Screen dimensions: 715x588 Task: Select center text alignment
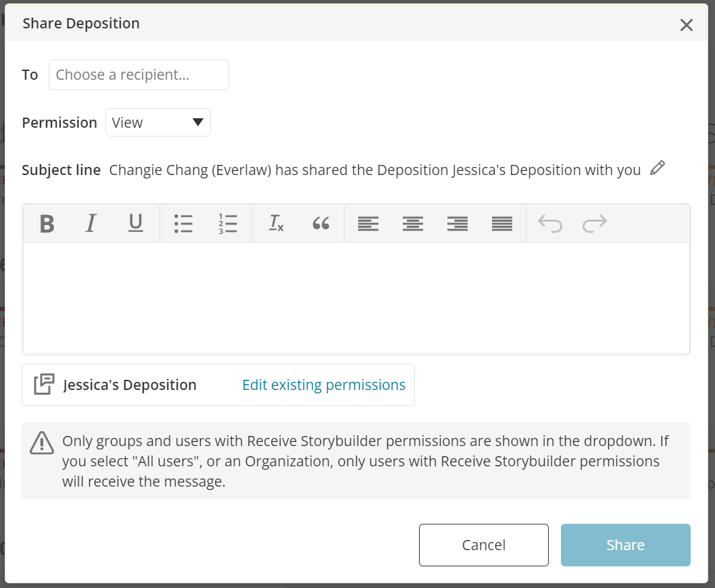point(413,224)
